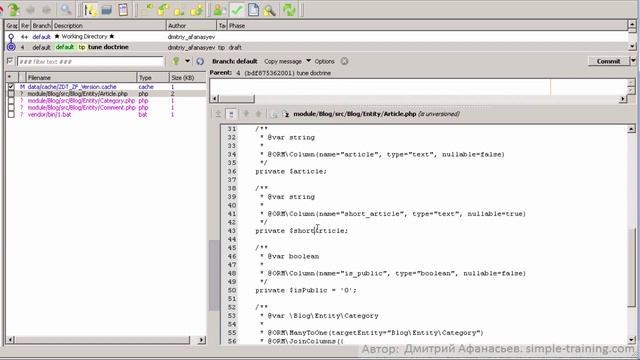Click the refresh status icon beside filter box
Viewport: 640px width, 360px height.
click(x=200, y=61)
